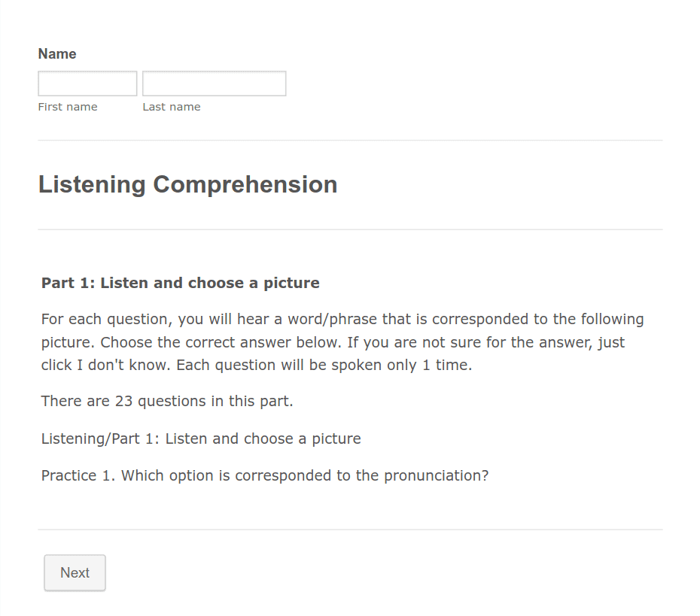The height and width of the screenshot is (616, 700).
Task: Click the Listening Comprehension heading
Action: pyautogui.click(x=187, y=184)
